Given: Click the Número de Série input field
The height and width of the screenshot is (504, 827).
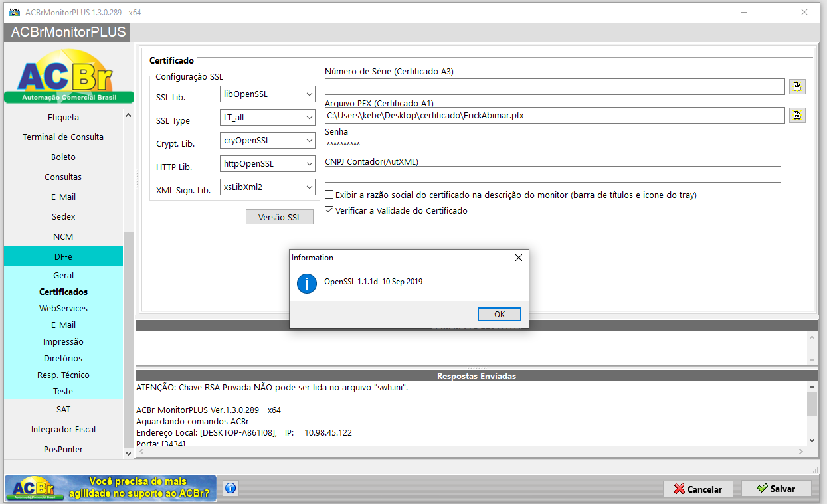Looking at the screenshot, I should click(x=555, y=87).
